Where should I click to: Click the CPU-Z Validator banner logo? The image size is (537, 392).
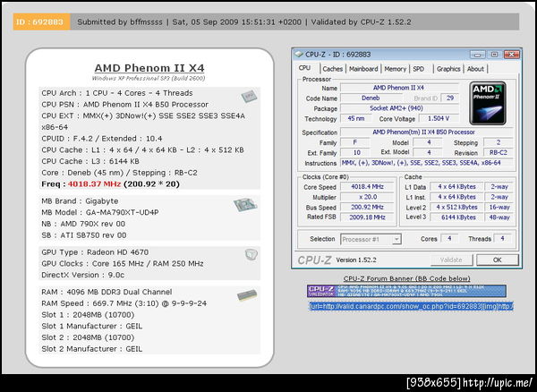coord(321,291)
